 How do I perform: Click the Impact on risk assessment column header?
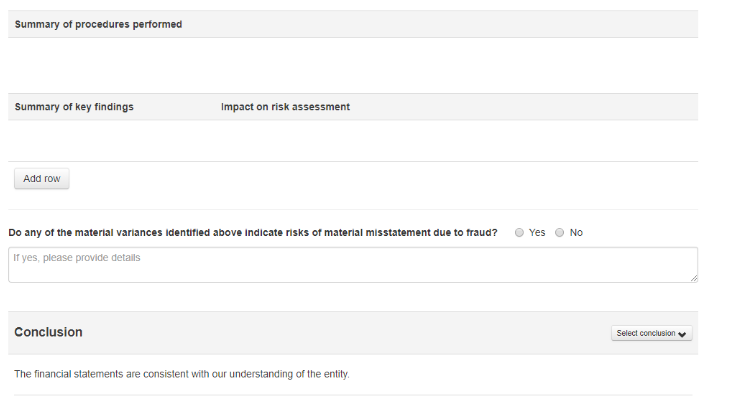click(x=285, y=107)
